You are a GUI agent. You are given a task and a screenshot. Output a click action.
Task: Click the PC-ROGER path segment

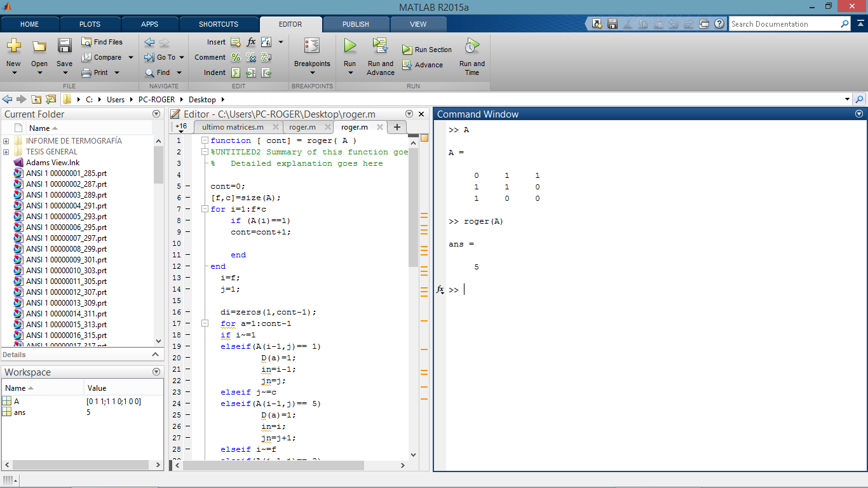pos(156,100)
